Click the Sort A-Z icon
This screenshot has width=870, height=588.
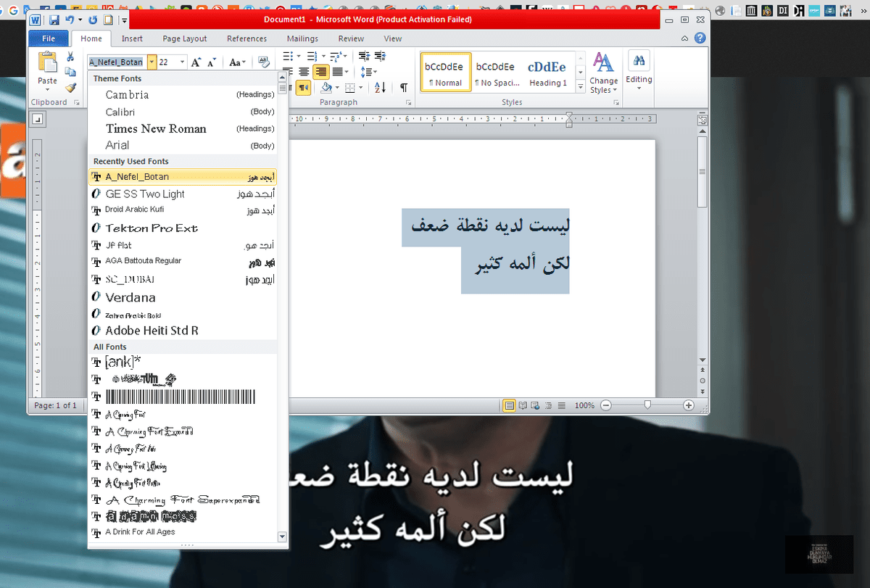380,88
